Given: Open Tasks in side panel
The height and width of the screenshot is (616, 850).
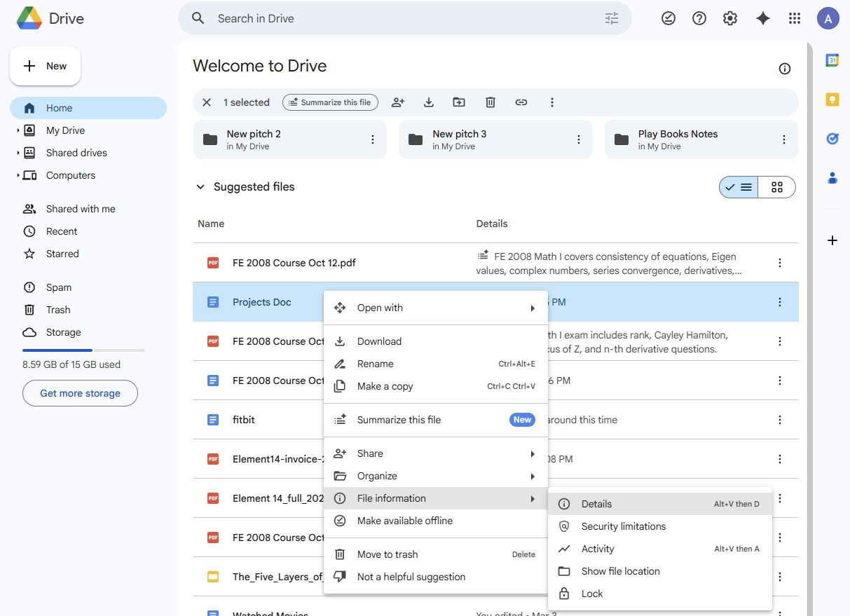Looking at the screenshot, I should 832,139.
